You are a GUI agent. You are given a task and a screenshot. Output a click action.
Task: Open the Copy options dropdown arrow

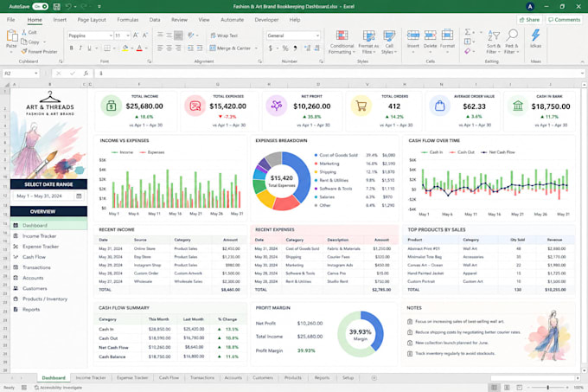[x=44, y=42]
